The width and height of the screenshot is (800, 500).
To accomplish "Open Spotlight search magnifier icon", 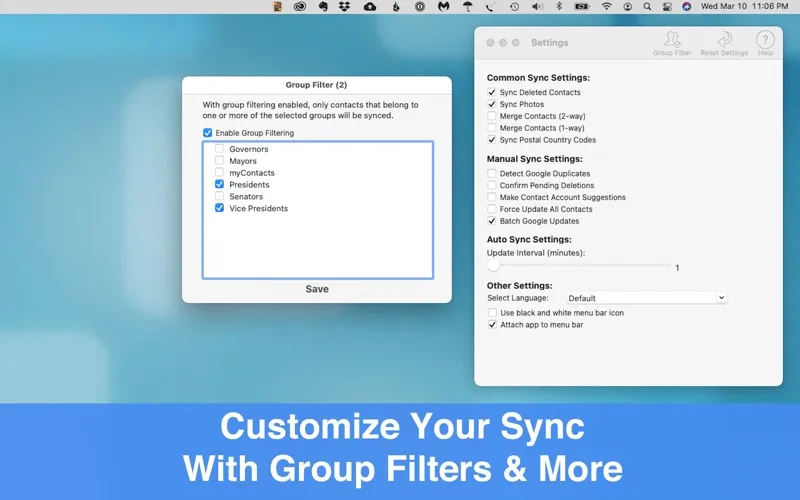I will 648,7.
